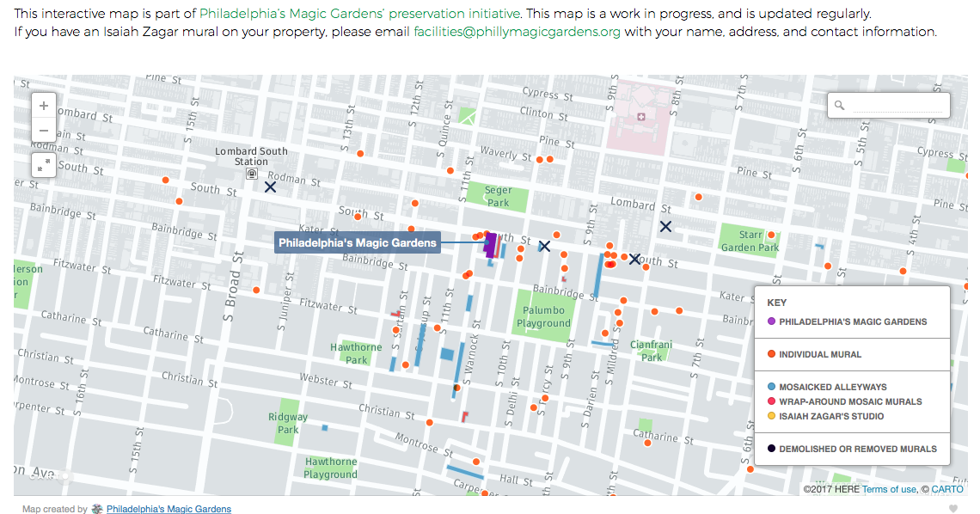This screenshot has width=980, height=514.
Task: Click Lombard South Station transit icon
Action: tap(251, 174)
